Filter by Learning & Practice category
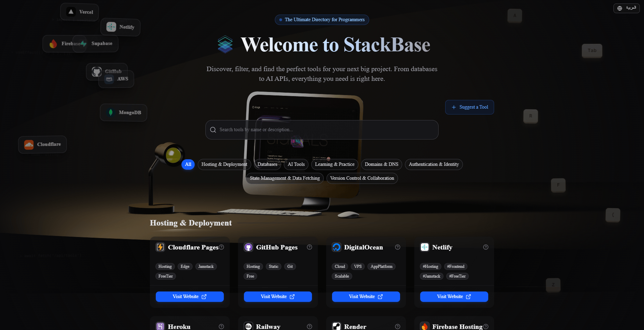 [334, 164]
